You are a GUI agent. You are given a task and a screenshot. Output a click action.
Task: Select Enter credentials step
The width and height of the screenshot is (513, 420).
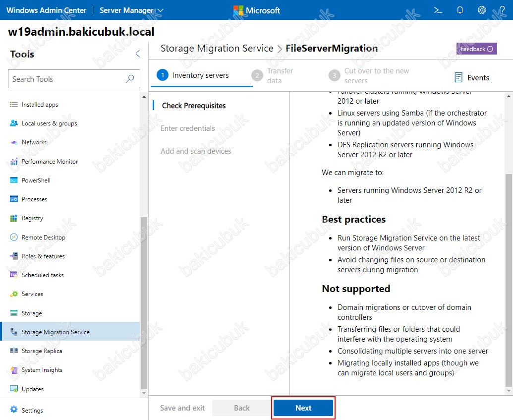point(188,128)
